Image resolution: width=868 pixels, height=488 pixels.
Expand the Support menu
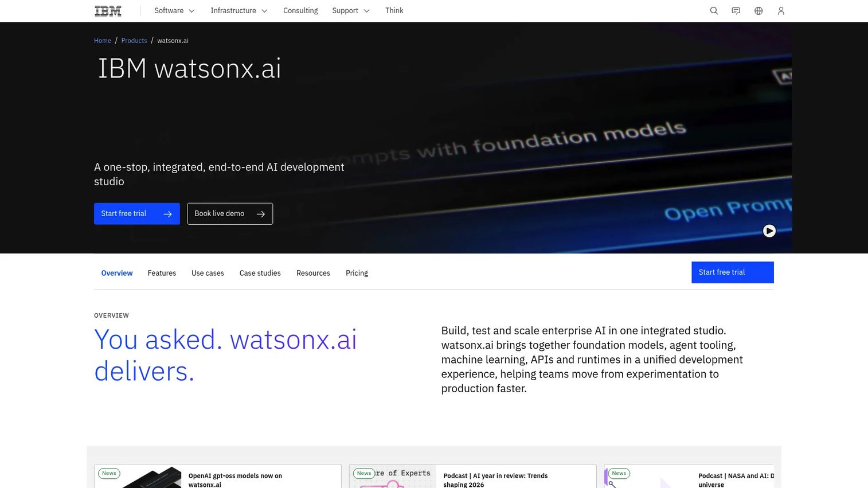(351, 11)
